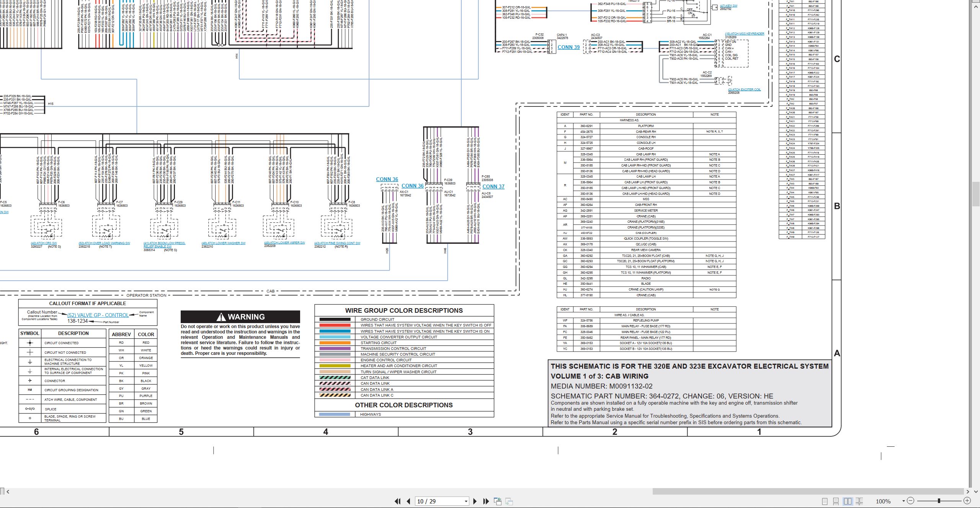Click 'REFUELING PUMP' description cell

[x=646, y=320]
